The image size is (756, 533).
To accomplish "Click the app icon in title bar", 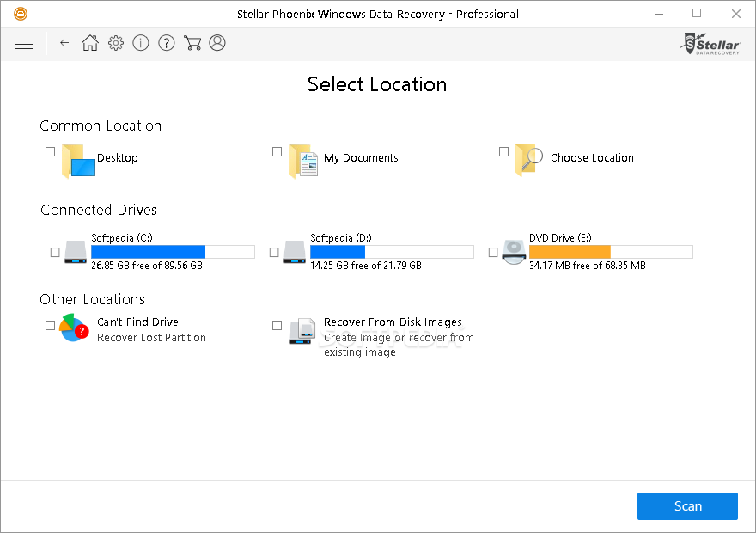I will pyautogui.click(x=21, y=14).
